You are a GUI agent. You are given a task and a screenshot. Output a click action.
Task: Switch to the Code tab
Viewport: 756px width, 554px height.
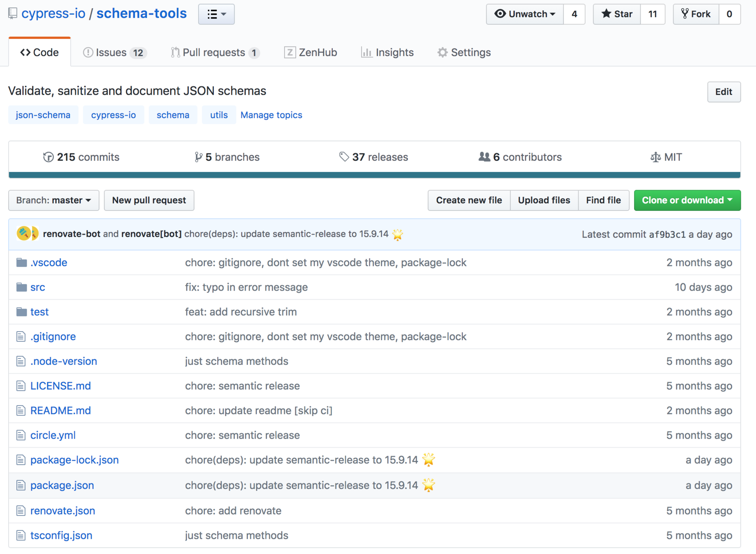[x=39, y=52]
